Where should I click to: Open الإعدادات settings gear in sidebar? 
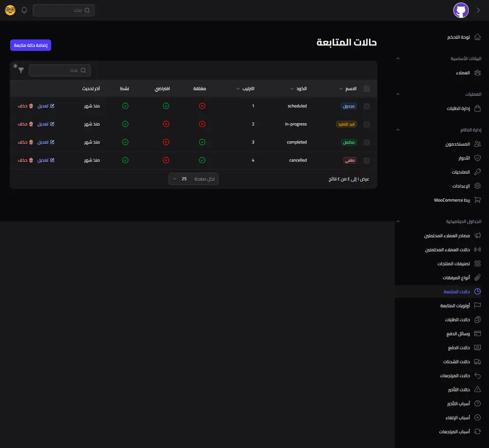click(477, 186)
